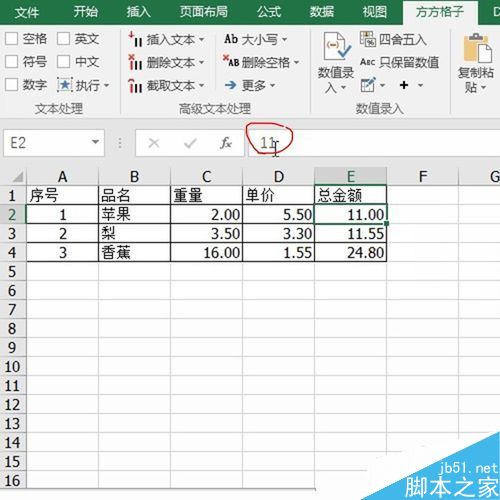This screenshot has width=500, height=500.
Task: Click the 四舍五入 rounding icon
Action: tap(368, 39)
